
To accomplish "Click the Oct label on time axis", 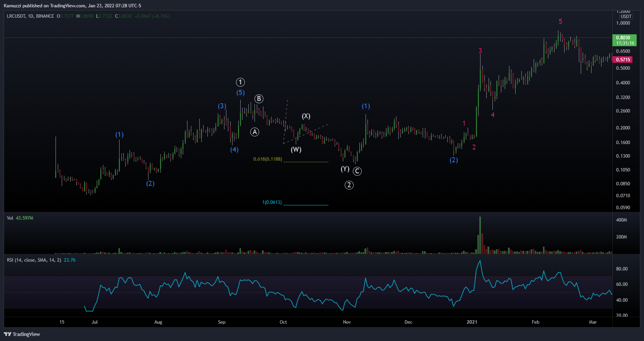I will pos(283,322).
